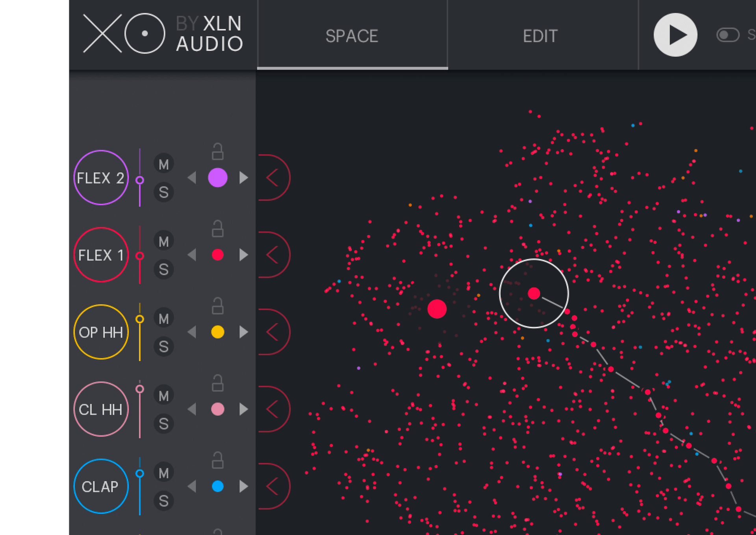
Task: Trigger the FLEX 2 pad
Action: tap(101, 178)
